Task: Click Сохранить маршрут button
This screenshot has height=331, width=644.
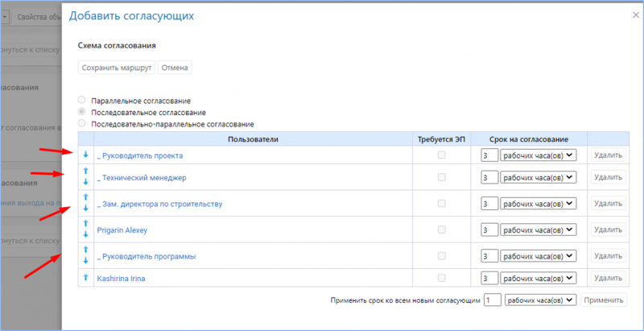Action: (x=117, y=68)
